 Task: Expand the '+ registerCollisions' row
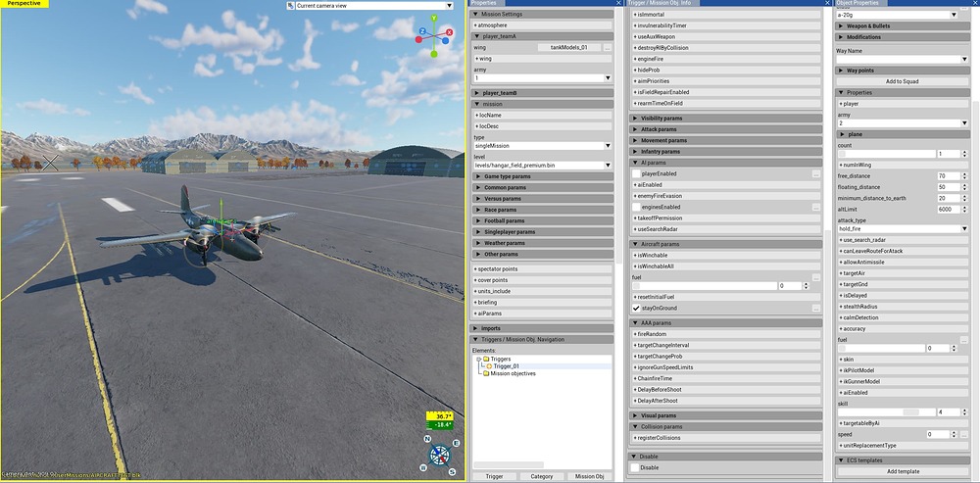coord(726,438)
